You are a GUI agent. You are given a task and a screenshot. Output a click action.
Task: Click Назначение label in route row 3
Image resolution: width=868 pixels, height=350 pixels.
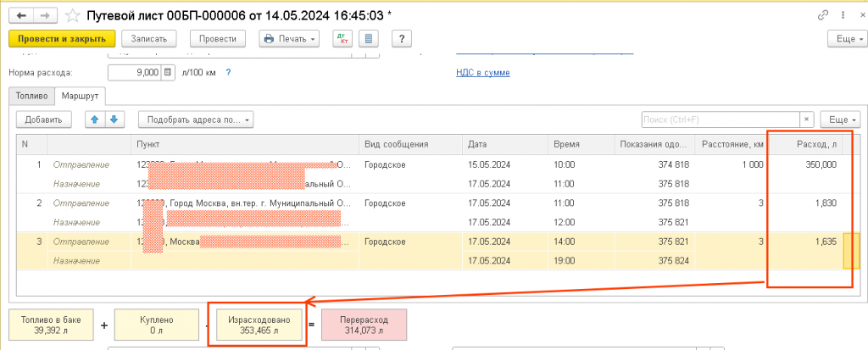coord(76,261)
